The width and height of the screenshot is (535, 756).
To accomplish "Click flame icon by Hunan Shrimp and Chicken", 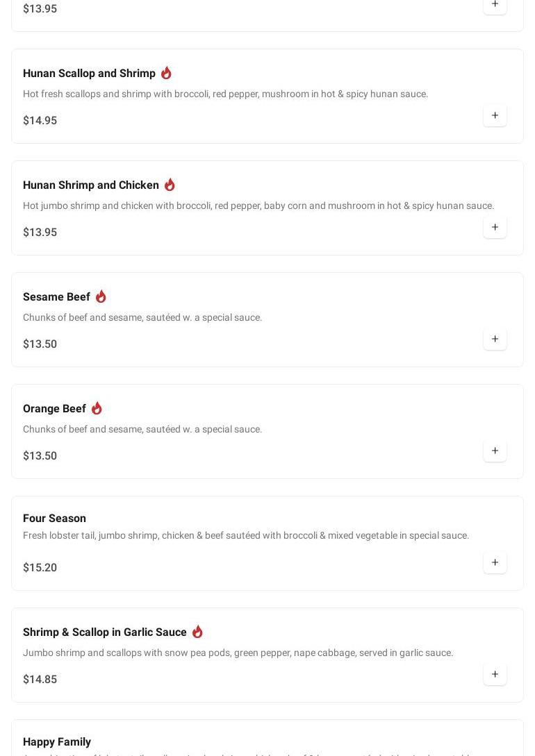I will pyautogui.click(x=170, y=185).
